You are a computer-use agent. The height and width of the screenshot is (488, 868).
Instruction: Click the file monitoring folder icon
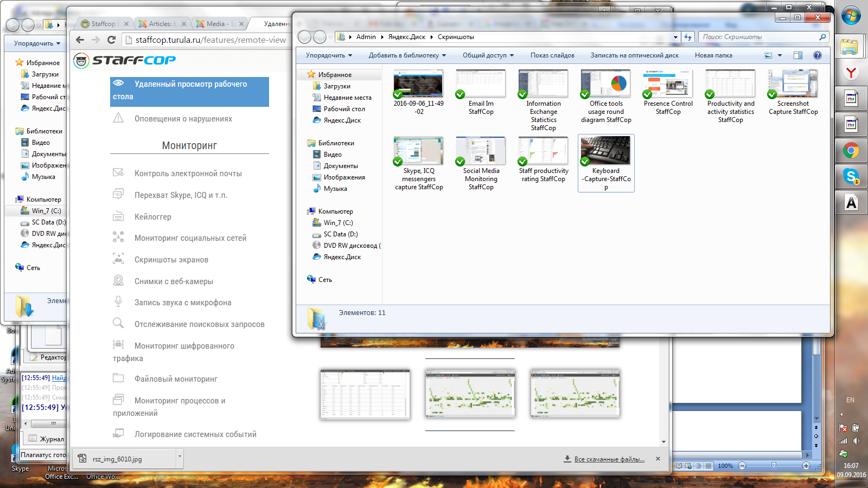pyautogui.click(x=118, y=378)
